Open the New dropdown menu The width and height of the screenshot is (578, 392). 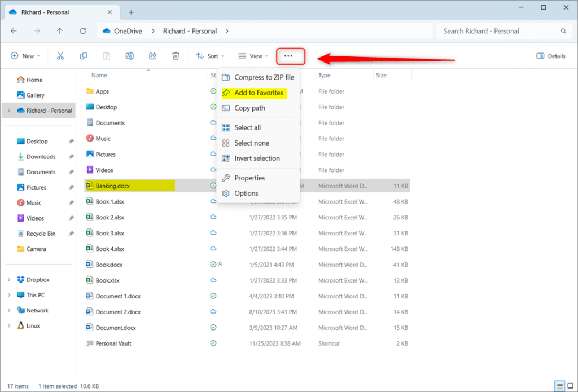tap(25, 56)
